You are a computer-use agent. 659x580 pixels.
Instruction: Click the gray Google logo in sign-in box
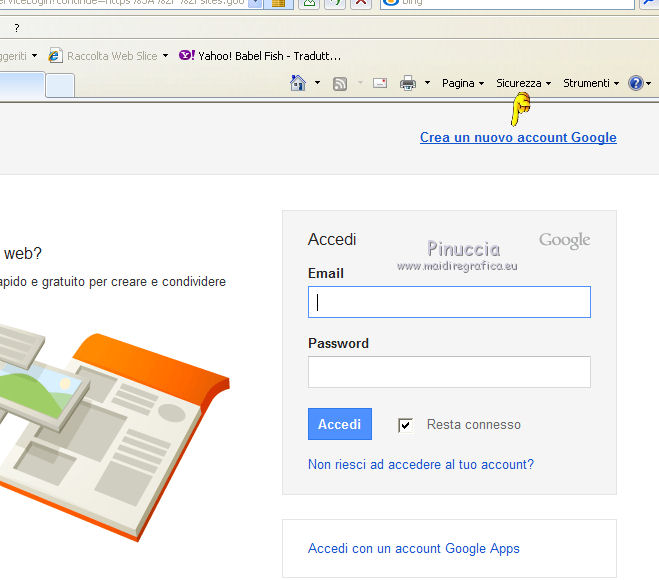[x=564, y=240]
